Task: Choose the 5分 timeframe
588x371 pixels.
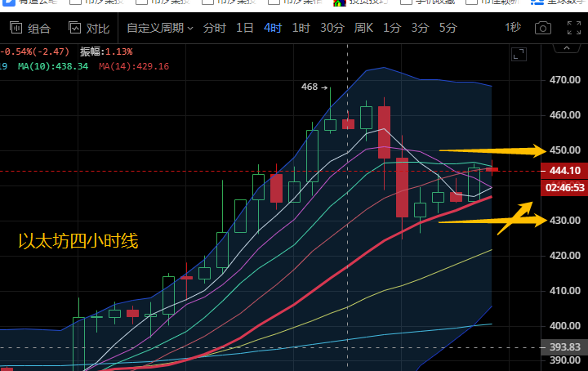Action: pyautogui.click(x=448, y=29)
